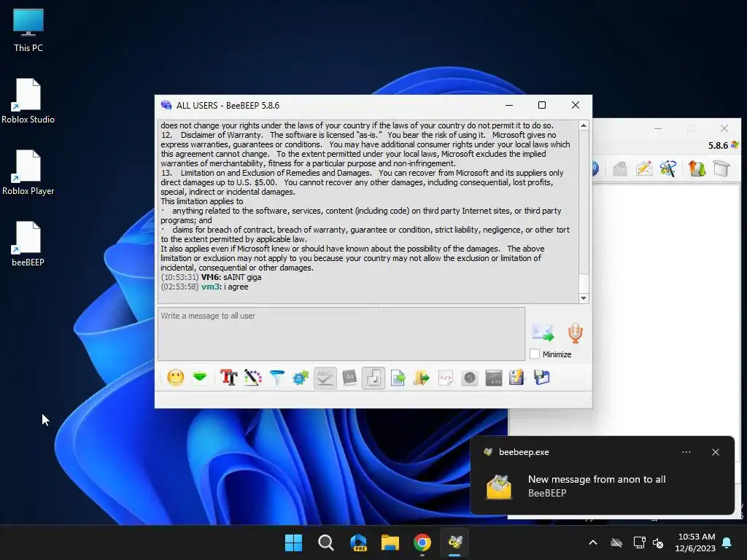Select the Roblox Player desktop shortcut
The height and width of the screenshot is (560, 747).
tap(28, 172)
